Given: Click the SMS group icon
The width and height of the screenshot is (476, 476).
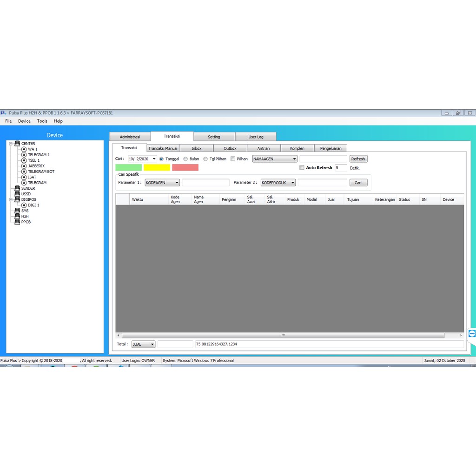Looking at the screenshot, I should coord(17,211).
